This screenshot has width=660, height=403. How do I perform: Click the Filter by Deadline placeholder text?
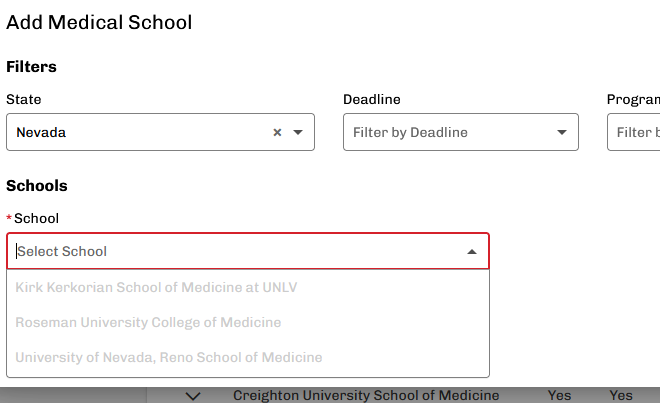point(410,132)
